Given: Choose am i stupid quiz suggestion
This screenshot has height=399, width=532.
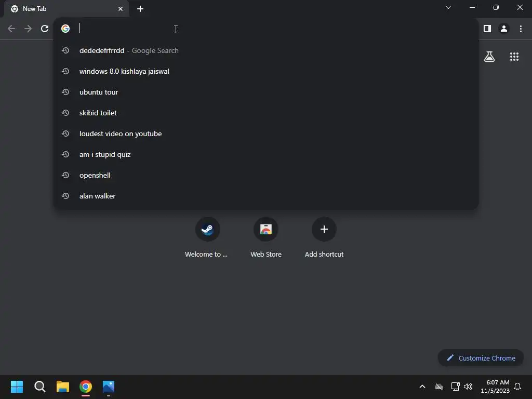Looking at the screenshot, I should click(x=267, y=154).
